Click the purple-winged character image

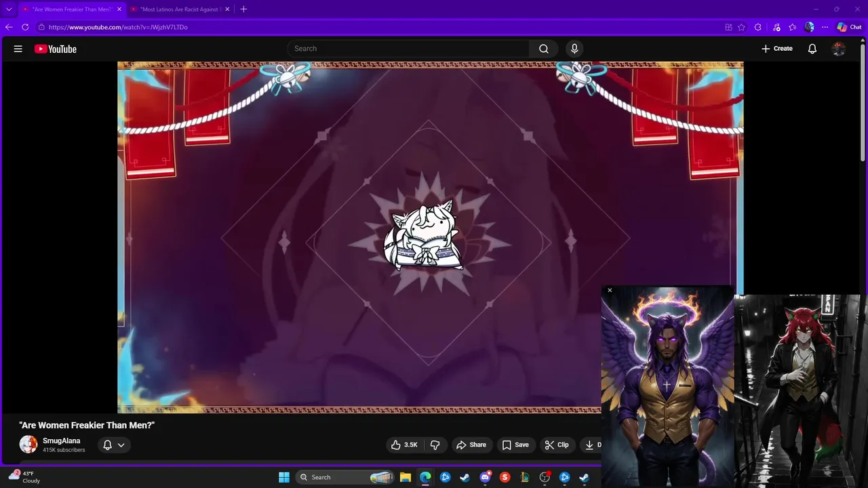click(x=667, y=386)
